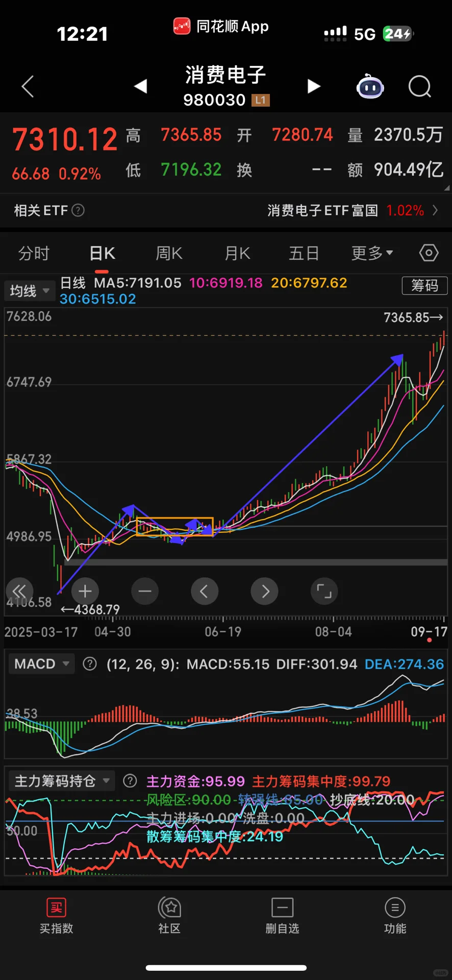Tap the 7310.12 current price

(65, 139)
